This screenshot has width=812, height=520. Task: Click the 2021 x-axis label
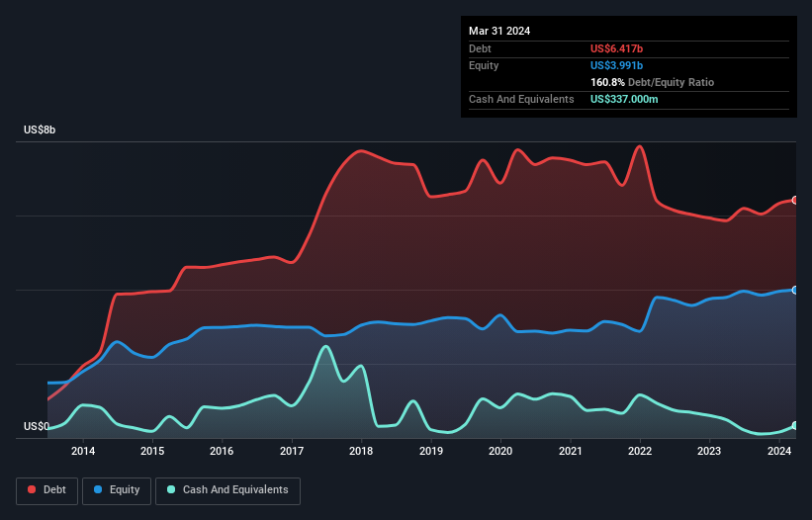570,451
